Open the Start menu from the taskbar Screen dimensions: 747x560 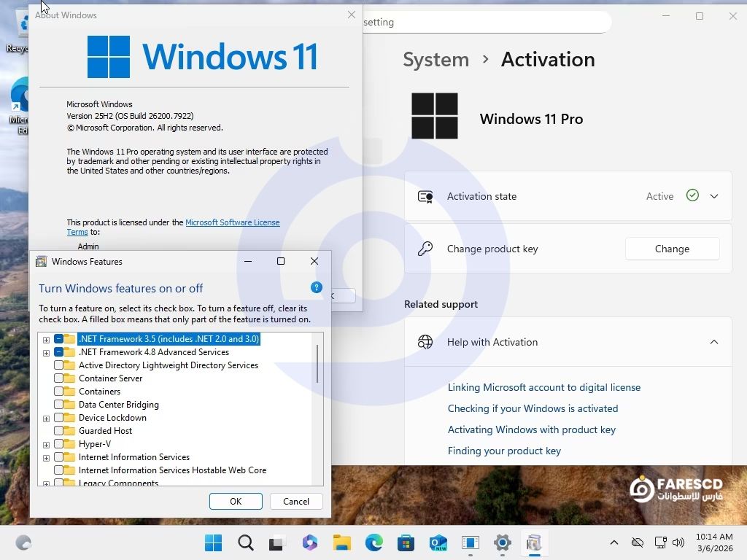point(213,542)
